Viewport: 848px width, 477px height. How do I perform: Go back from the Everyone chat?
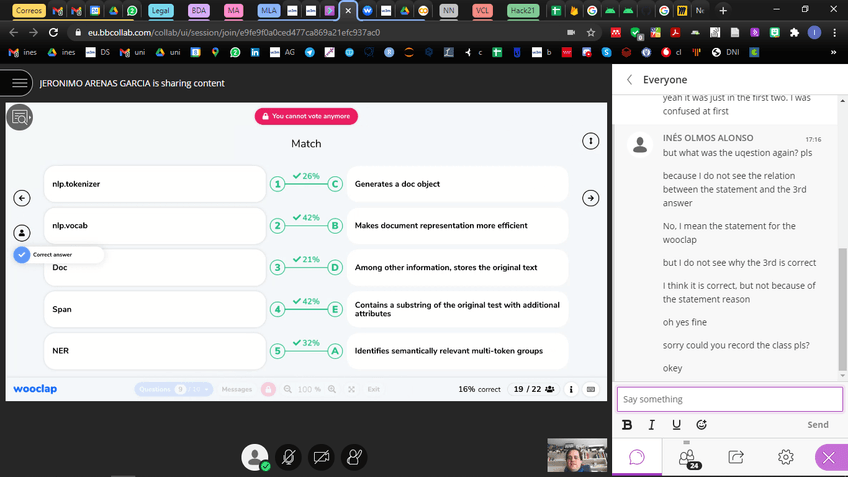[630, 80]
